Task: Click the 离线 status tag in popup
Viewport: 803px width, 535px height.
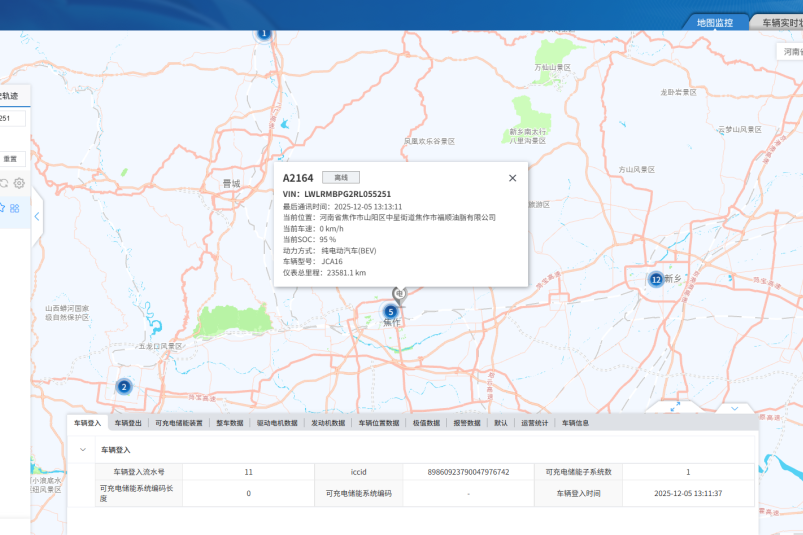Action: [341, 178]
